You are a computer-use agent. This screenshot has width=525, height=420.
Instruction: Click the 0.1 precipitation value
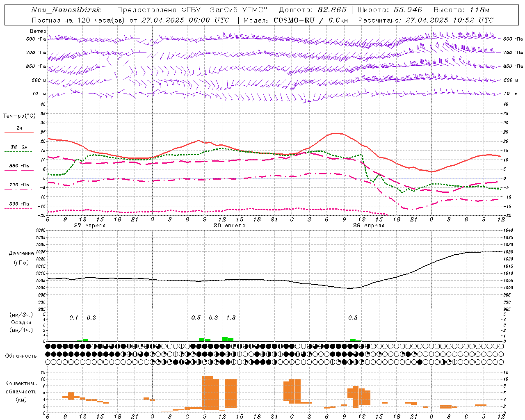[x=73, y=317]
